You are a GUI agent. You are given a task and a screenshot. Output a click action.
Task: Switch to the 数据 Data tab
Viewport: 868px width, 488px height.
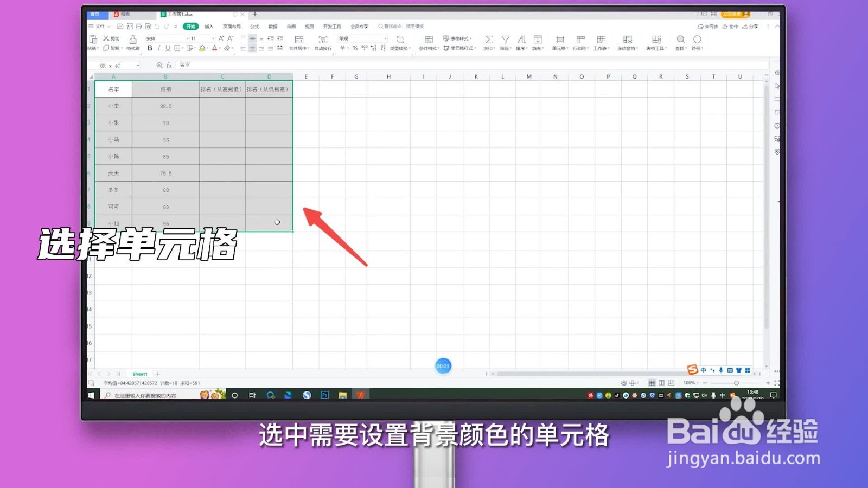[273, 26]
